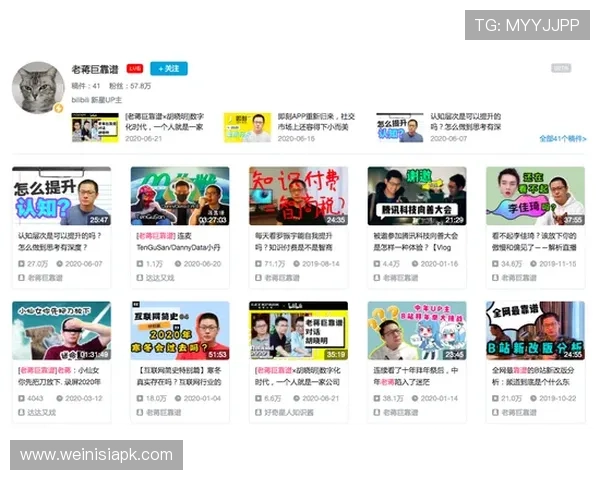The image size is (600, 480).
Task: Click uploader icon beside 好奇星人知识酱
Action: click(258, 413)
